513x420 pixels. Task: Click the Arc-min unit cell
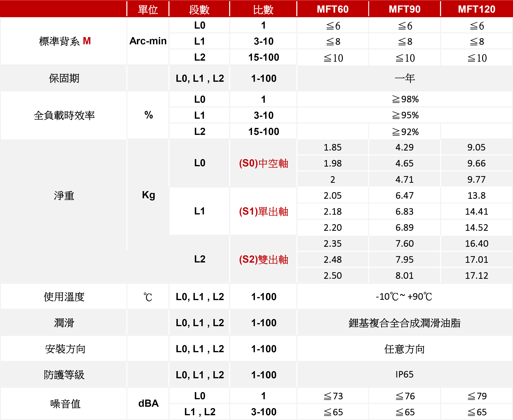148,41
